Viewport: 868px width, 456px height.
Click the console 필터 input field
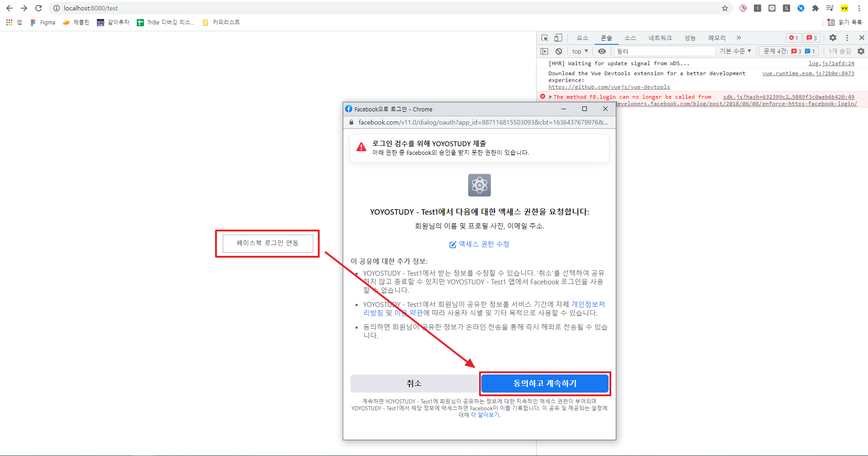pos(665,51)
